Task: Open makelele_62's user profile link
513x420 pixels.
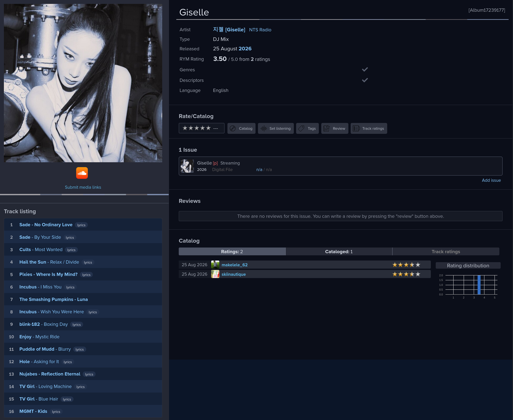Action: coord(235,265)
